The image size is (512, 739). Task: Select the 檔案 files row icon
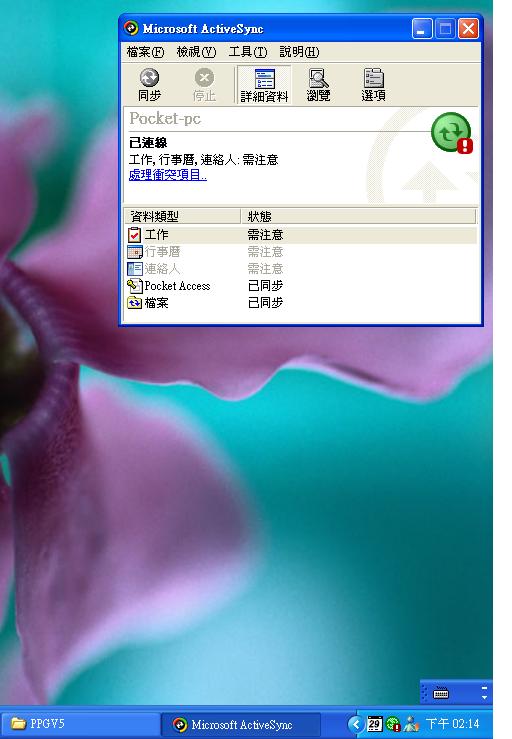coord(134,303)
